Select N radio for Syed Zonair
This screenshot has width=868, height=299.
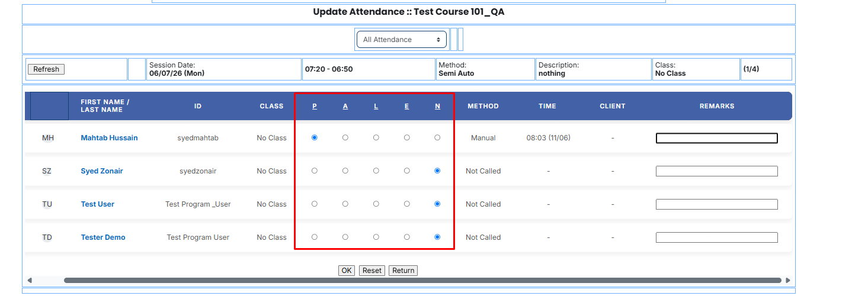pyautogui.click(x=438, y=171)
